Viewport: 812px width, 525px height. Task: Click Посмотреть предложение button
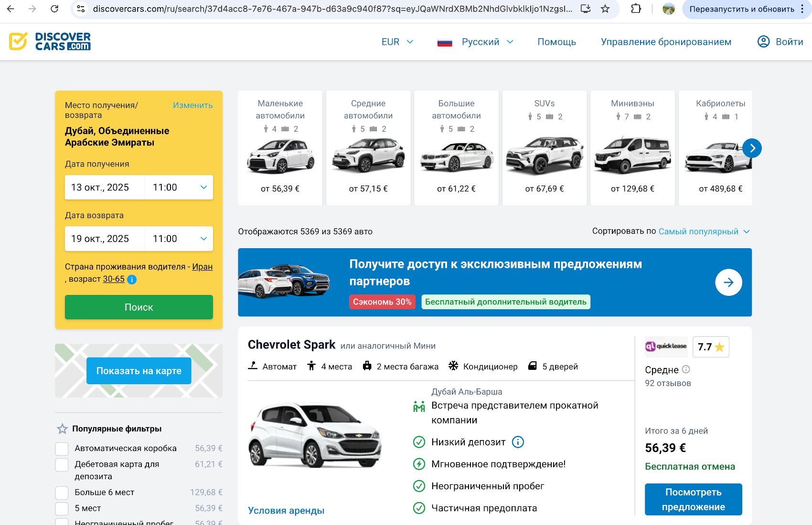pos(694,500)
